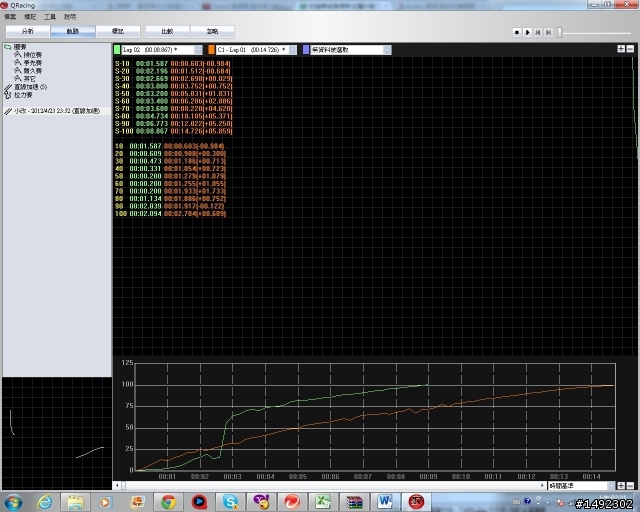Switch to the 分析 tab
This screenshot has height=512, width=640.
coord(28,31)
